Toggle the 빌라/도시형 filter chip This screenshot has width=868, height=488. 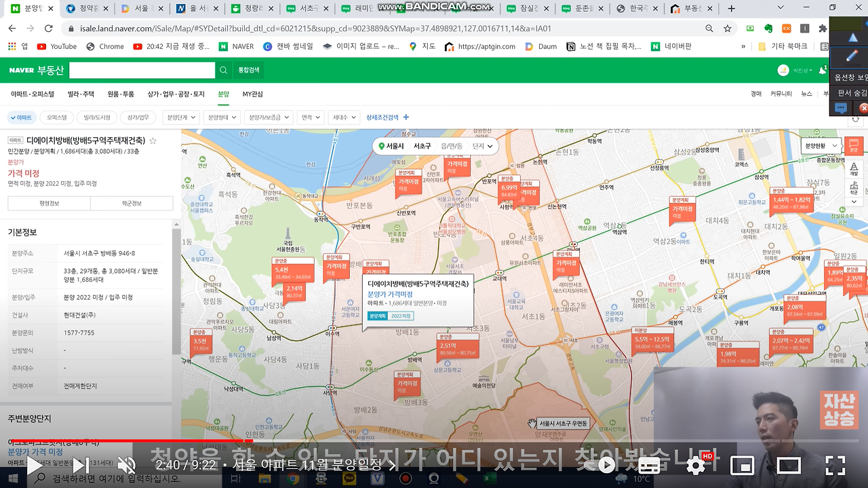[96, 117]
